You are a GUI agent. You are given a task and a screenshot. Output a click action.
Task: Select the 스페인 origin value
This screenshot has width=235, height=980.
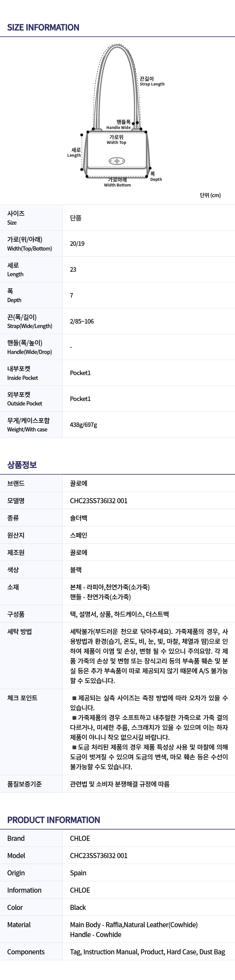point(78,535)
